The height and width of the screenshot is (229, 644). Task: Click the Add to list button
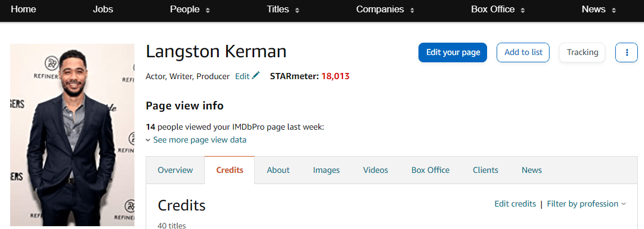pyautogui.click(x=523, y=52)
